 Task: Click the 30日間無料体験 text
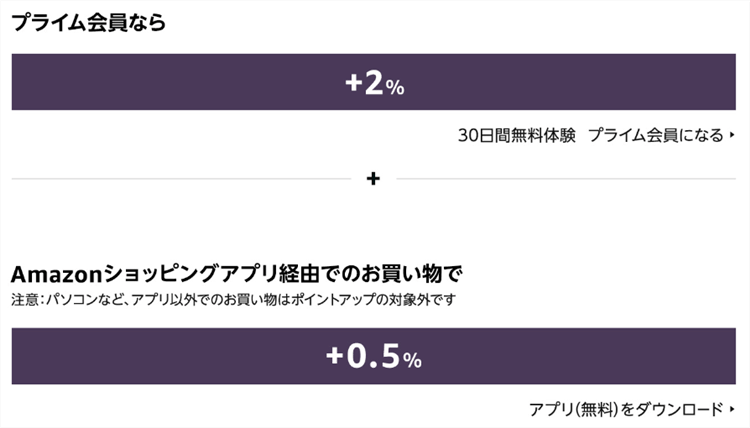[516, 136]
